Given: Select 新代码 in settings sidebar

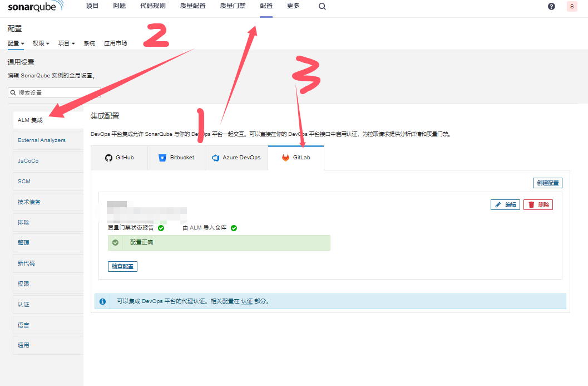Looking at the screenshot, I should point(48,263).
